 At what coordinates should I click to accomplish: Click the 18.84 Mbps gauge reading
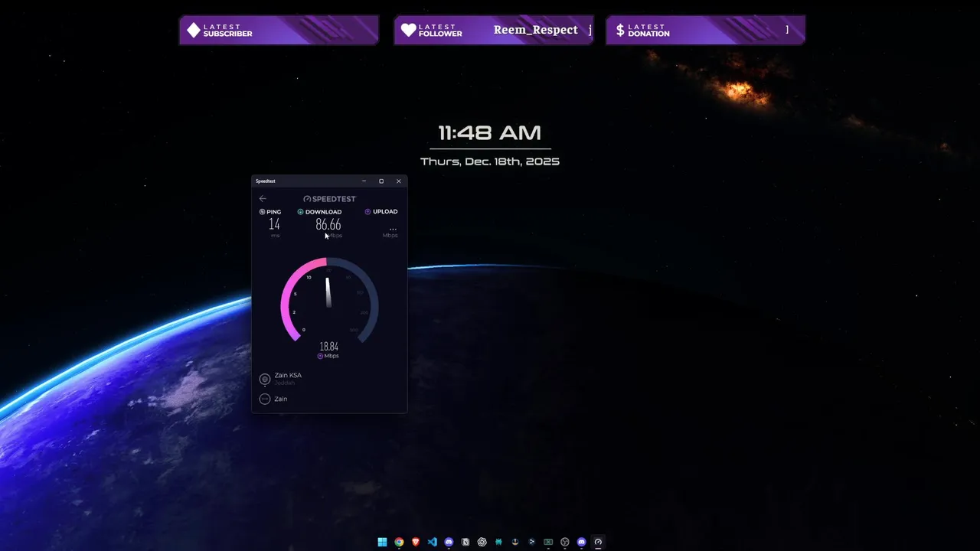(329, 347)
